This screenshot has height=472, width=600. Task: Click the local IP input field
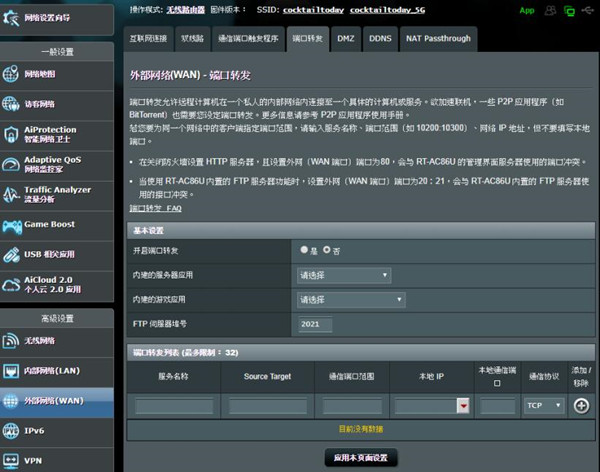pyautogui.click(x=426, y=406)
